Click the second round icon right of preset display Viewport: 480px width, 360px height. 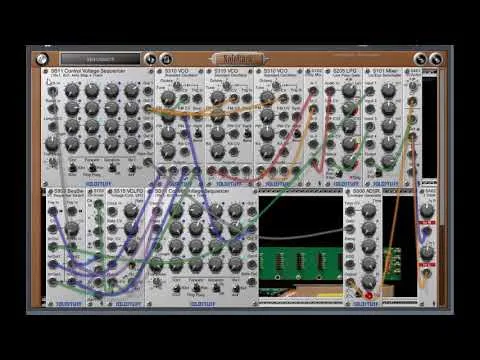coord(166,59)
